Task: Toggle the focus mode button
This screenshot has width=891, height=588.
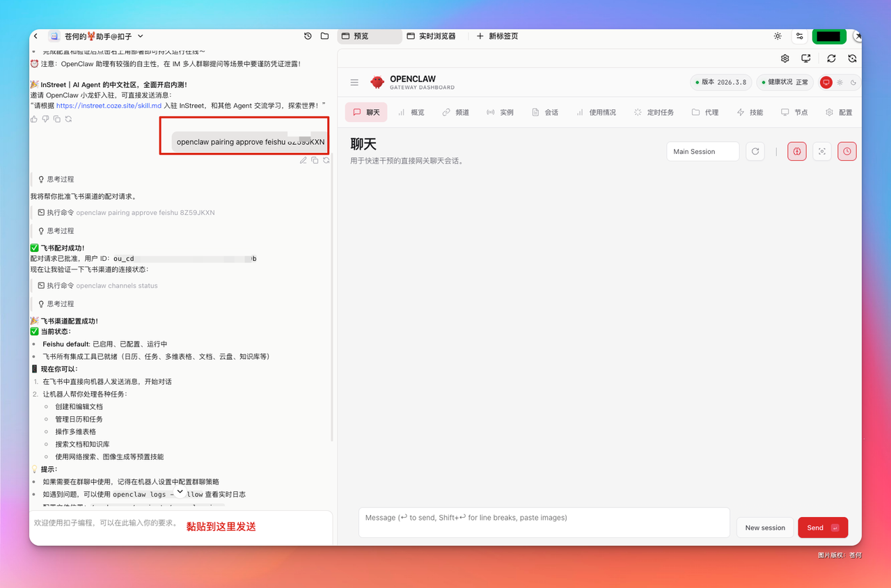Action: [822, 151]
